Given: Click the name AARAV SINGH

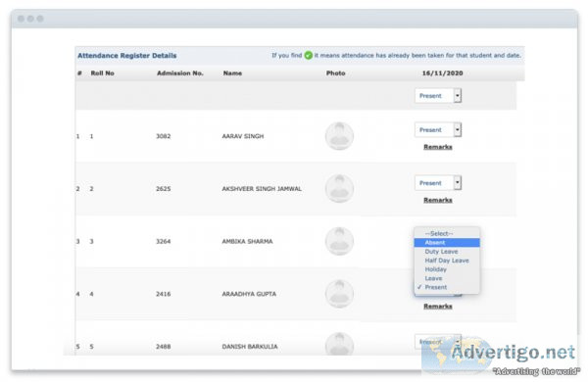Looking at the screenshot, I should click(243, 136).
